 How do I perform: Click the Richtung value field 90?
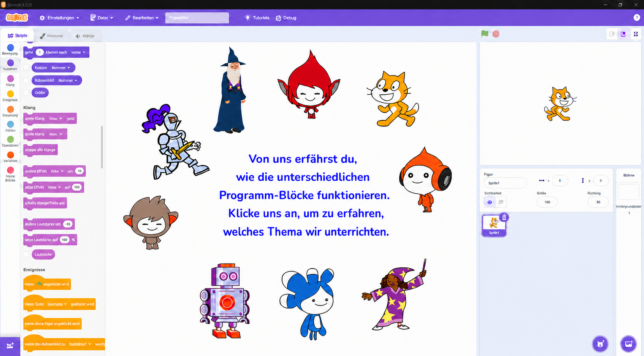pyautogui.click(x=598, y=202)
